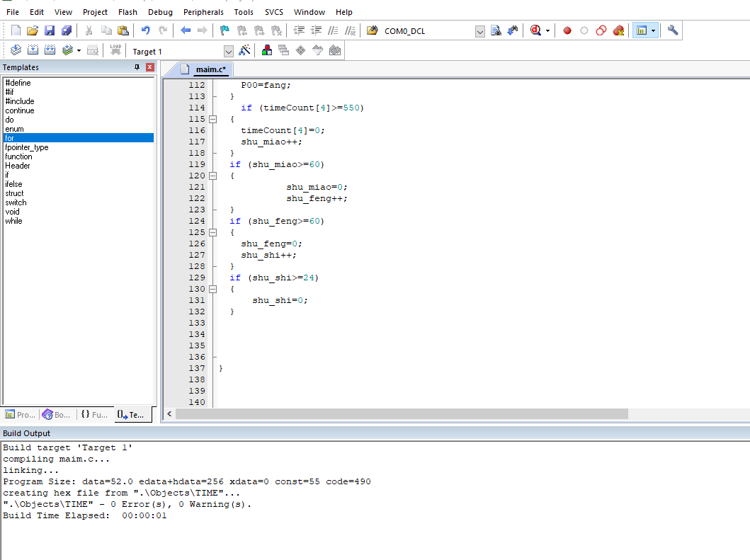Open the Target 1 selection dropdown
This screenshot has width=750, height=560.
[x=229, y=51]
